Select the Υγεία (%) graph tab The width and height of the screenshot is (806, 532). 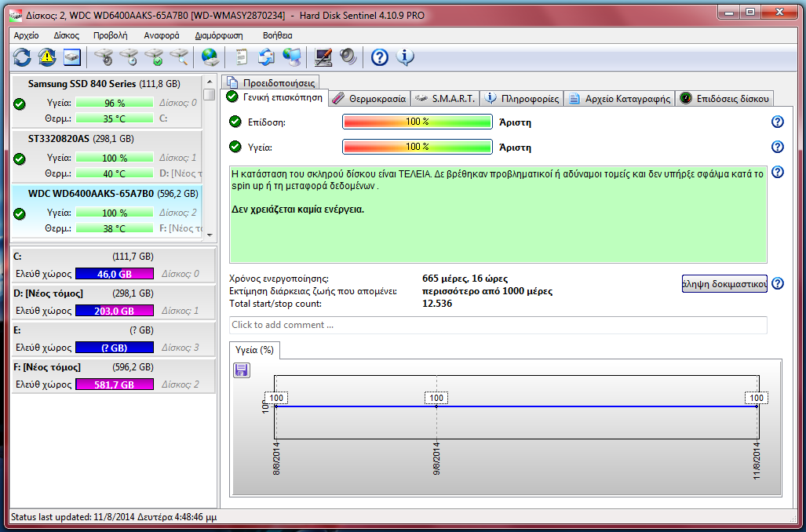coord(254,350)
